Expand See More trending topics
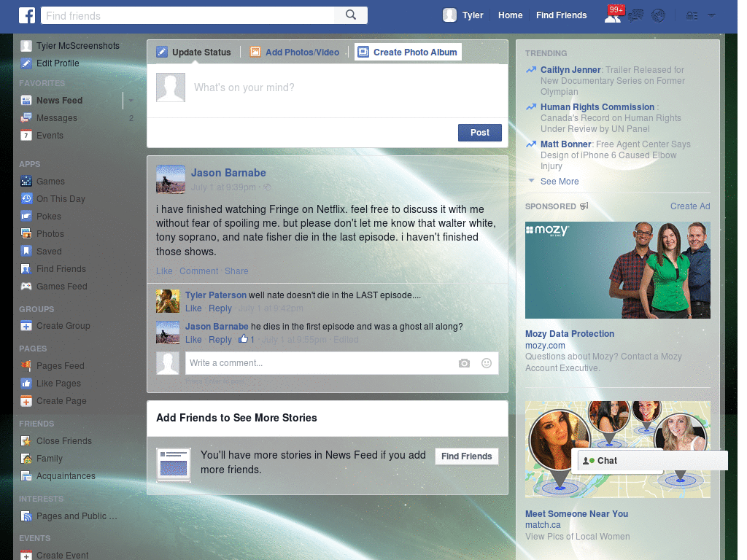This screenshot has height=560, width=747. (x=560, y=182)
